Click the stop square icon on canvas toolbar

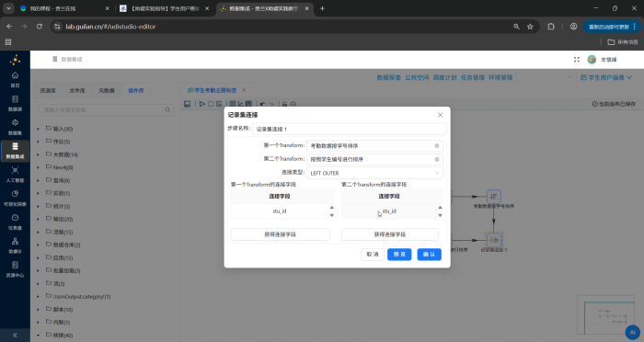[211, 104]
